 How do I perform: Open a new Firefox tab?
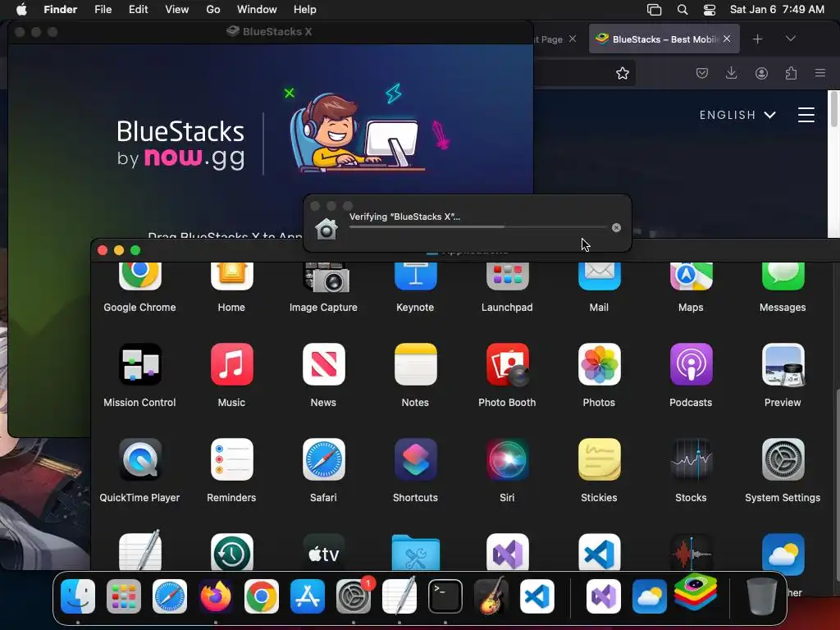point(757,39)
